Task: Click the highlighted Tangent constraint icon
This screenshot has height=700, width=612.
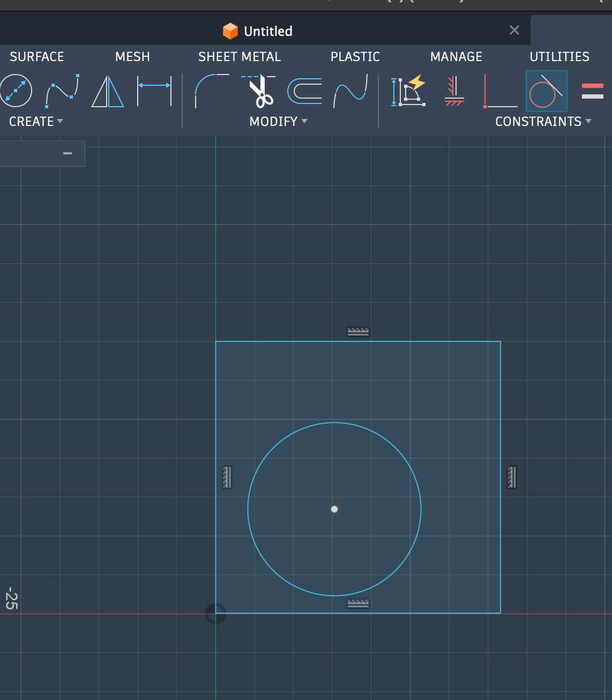Action: coord(546,91)
